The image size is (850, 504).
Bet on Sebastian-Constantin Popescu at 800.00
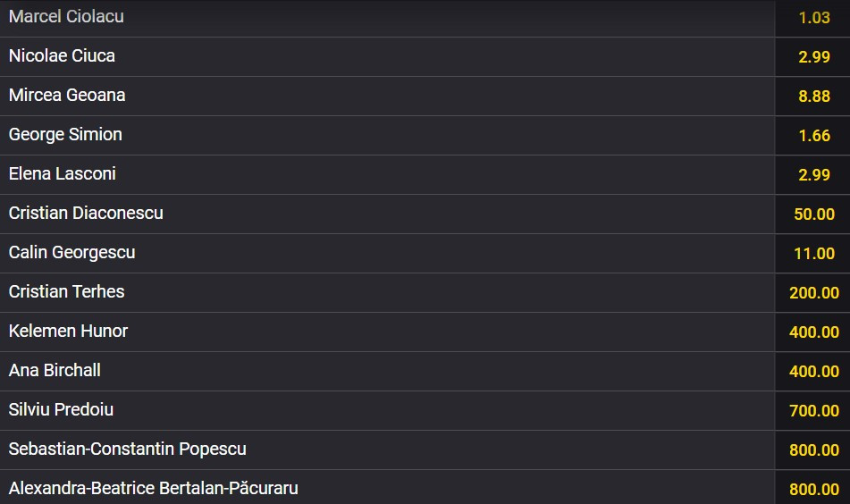(813, 450)
